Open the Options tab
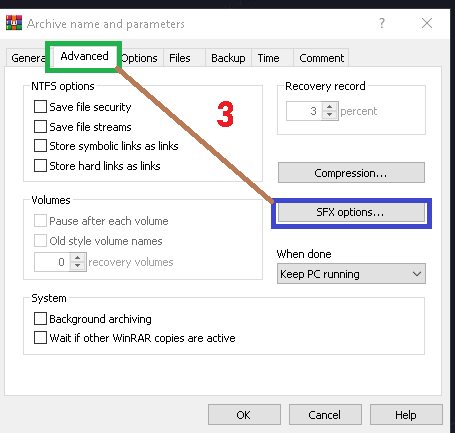The height and width of the screenshot is (433, 455). pos(139,58)
